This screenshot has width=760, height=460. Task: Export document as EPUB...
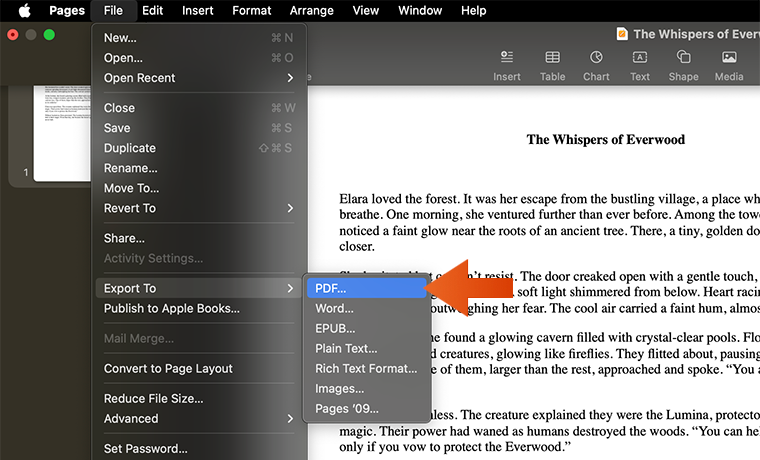click(367, 328)
